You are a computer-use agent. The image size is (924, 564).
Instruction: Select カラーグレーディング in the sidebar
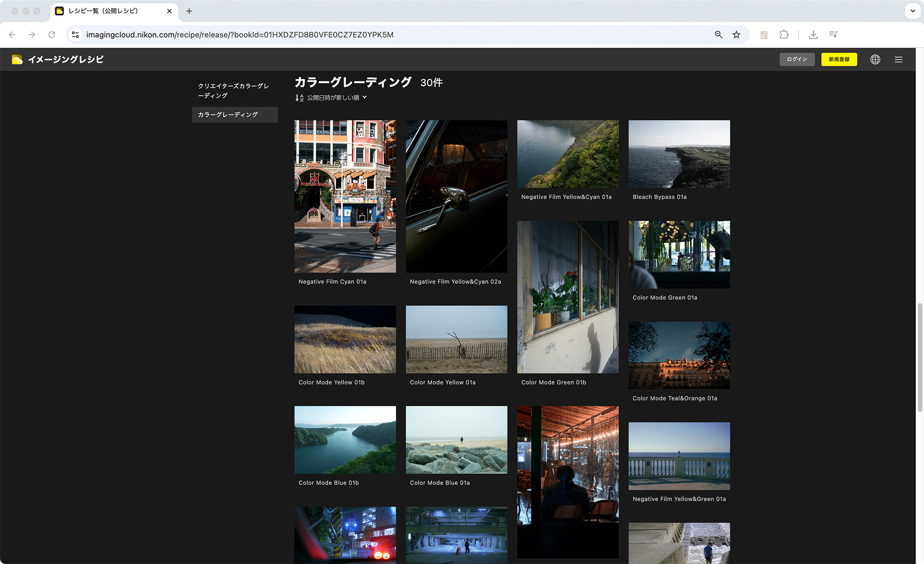(235, 115)
